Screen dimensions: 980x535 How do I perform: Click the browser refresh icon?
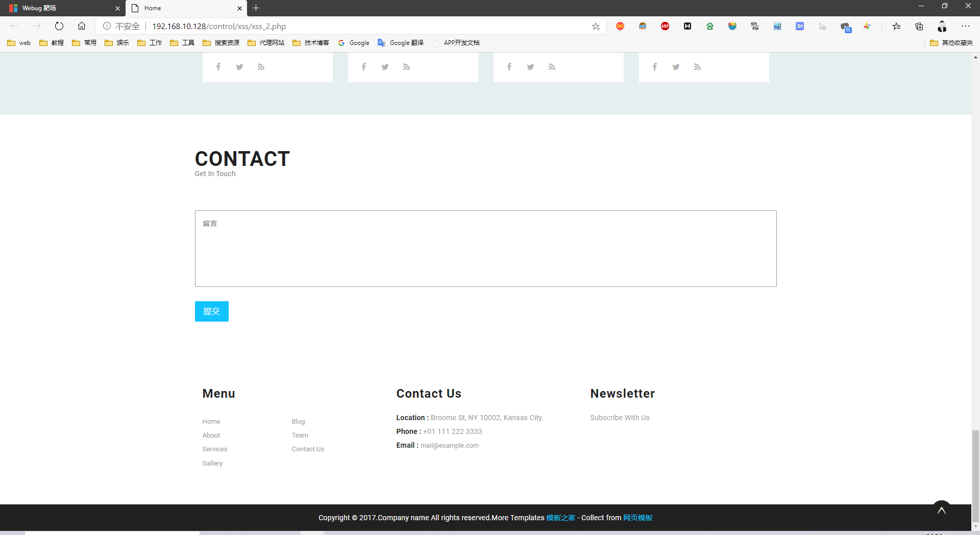point(59,26)
